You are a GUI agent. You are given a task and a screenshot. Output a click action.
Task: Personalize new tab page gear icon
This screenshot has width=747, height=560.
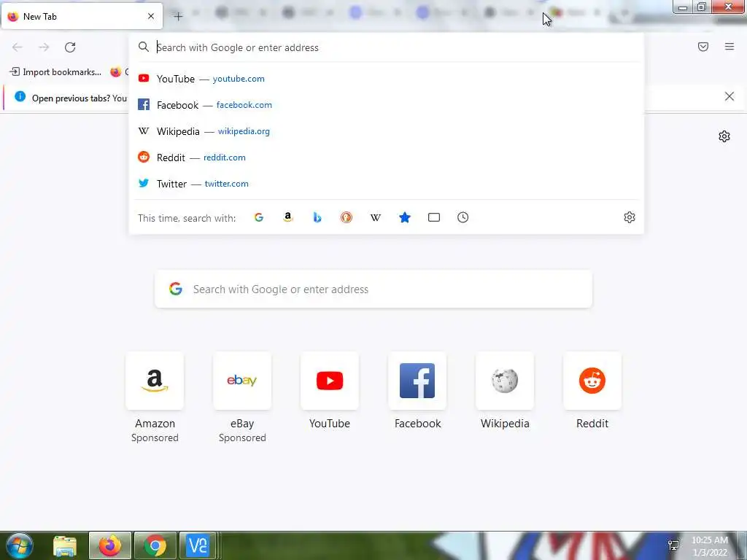724,136
